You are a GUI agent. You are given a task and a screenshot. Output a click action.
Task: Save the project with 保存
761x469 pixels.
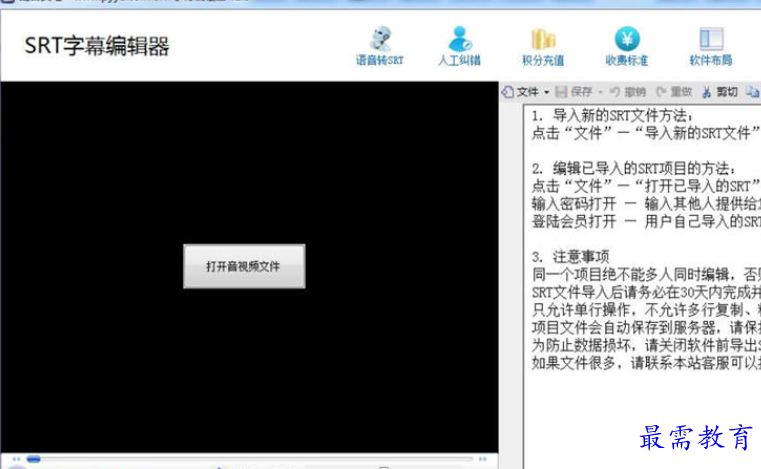pyautogui.click(x=575, y=92)
